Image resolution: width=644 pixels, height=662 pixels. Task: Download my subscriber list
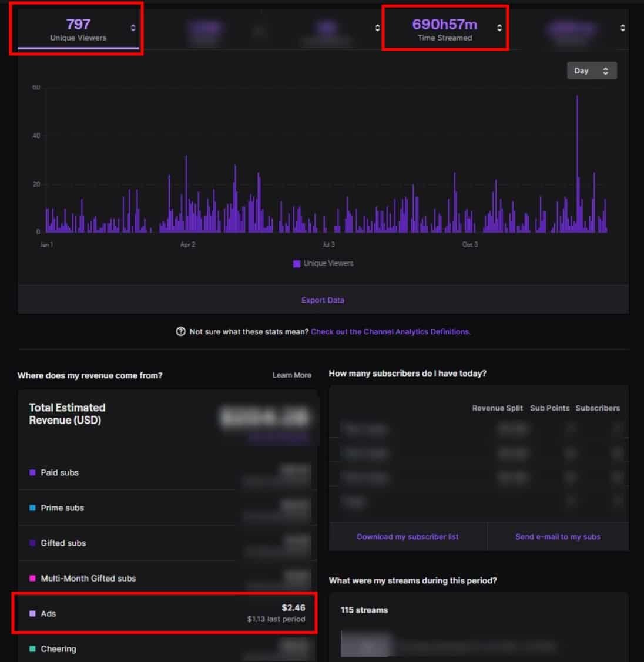pyautogui.click(x=408, y=537)
